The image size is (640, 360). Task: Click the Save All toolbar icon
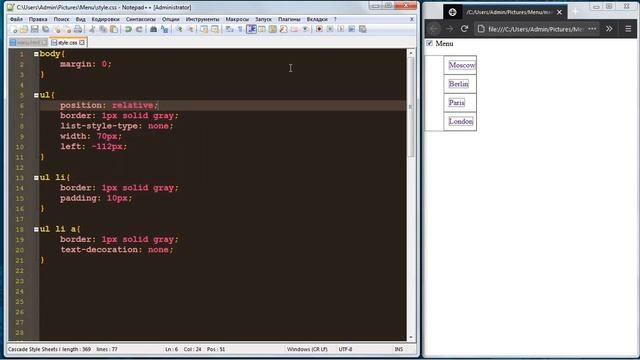[x=45, y=29]
